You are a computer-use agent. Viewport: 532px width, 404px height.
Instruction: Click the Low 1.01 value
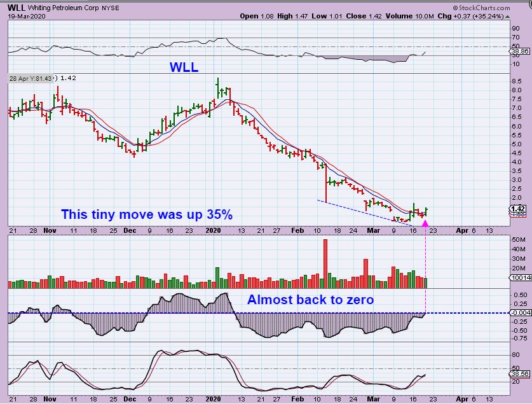point(327,16)
